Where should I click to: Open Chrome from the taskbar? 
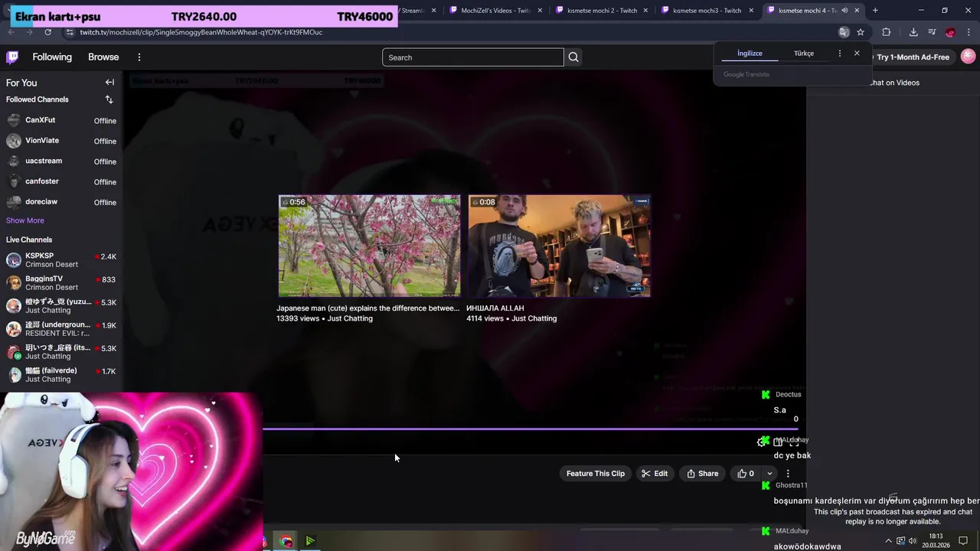point(286,541)
